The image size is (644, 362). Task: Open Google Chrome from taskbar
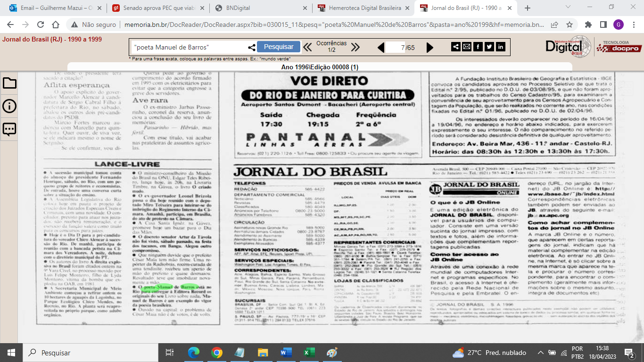(x=217, y=353)
